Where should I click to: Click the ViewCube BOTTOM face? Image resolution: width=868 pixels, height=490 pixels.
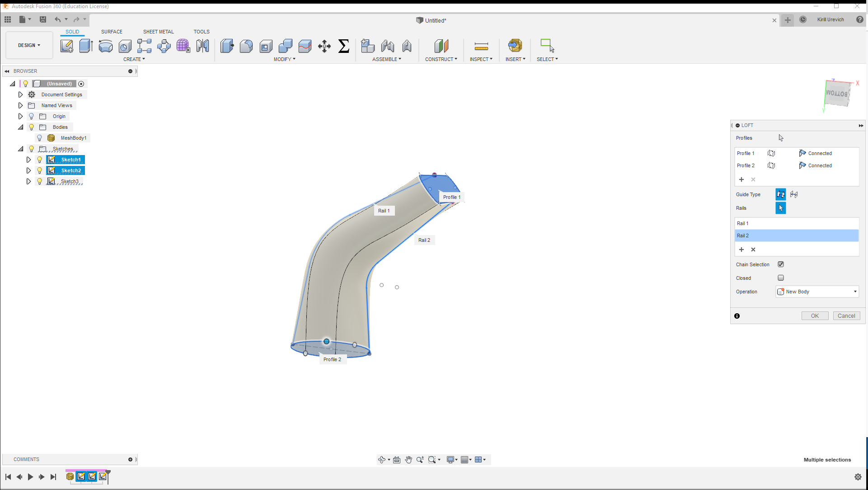click(x=837, y=94)
